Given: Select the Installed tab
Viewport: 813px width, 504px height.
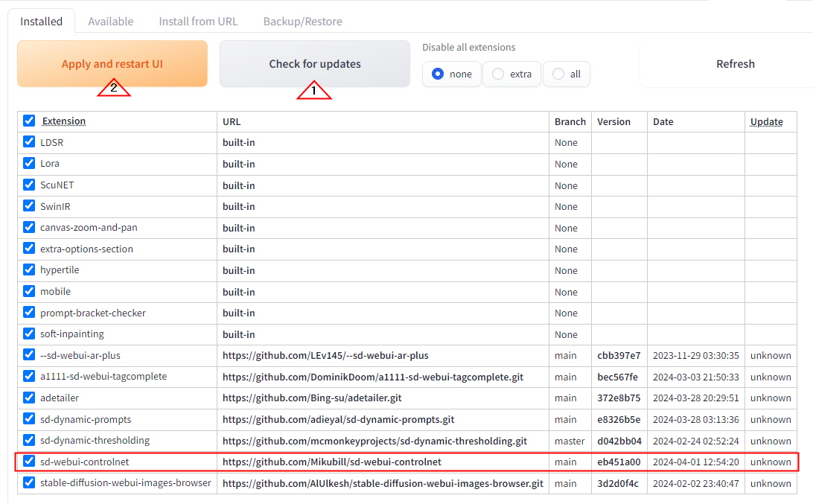Looking at the screenshot, I should pos(41,22).
